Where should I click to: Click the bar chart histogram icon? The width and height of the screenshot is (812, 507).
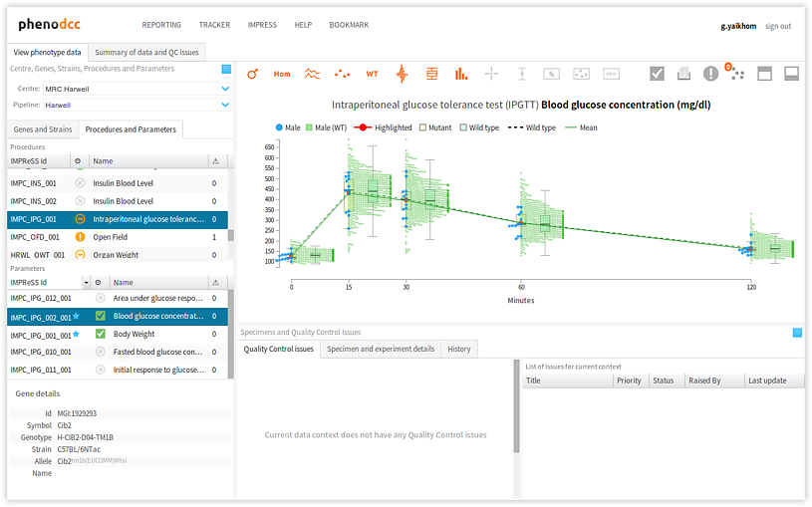point(461,74)
